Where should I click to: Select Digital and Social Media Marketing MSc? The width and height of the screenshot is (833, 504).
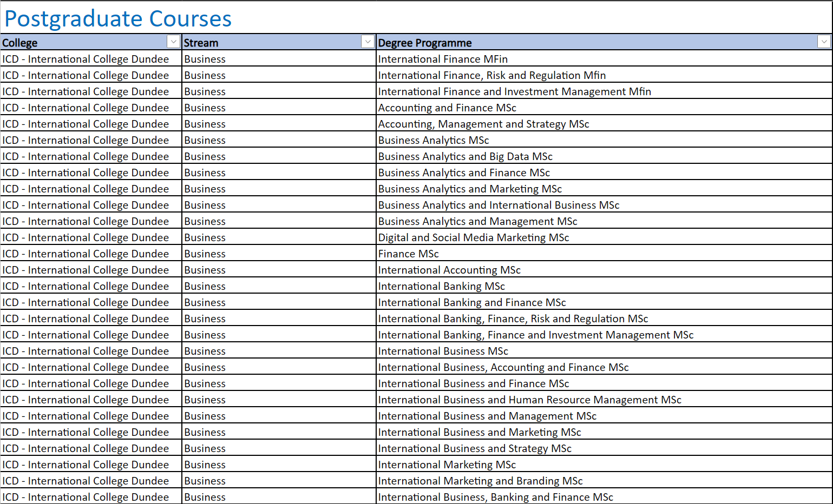point(604,237)
